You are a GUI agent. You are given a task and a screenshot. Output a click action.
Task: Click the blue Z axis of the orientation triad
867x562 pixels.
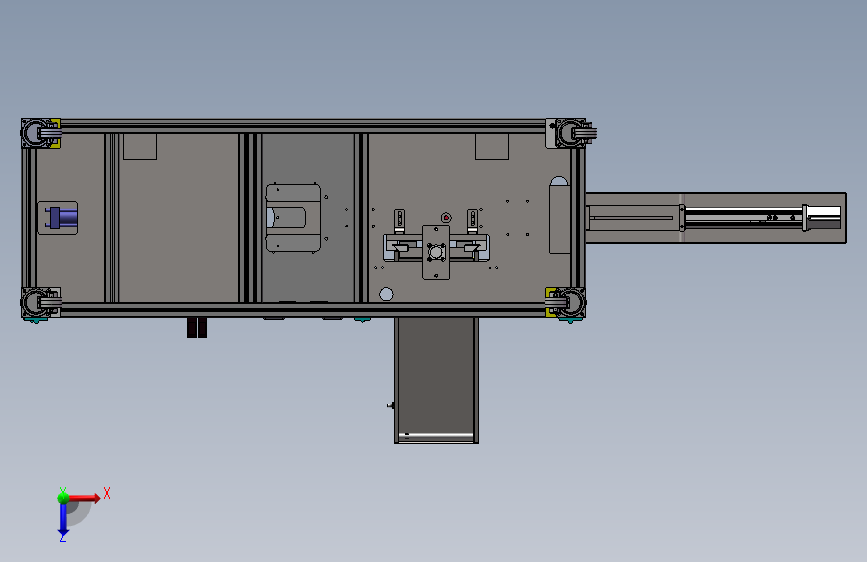click(x=63, y=520)
